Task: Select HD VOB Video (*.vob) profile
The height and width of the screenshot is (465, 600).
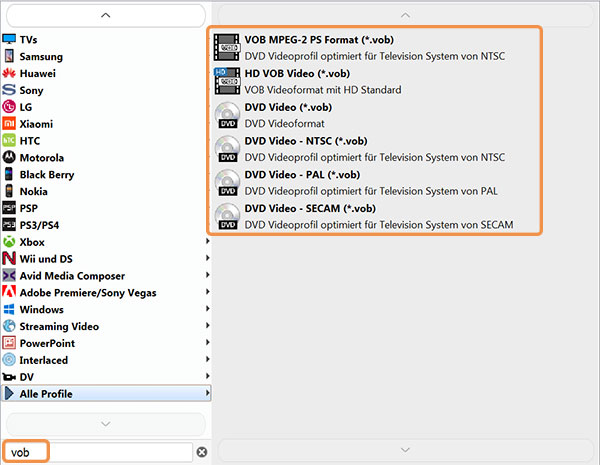Action: pos(297,73)
